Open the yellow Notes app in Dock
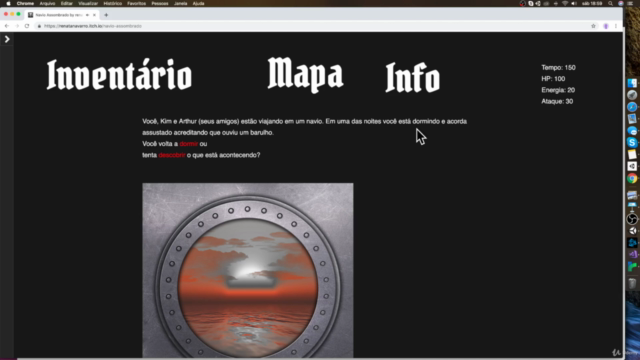Image resolution: width=640 pixels, height=360 pixels. 632,154
